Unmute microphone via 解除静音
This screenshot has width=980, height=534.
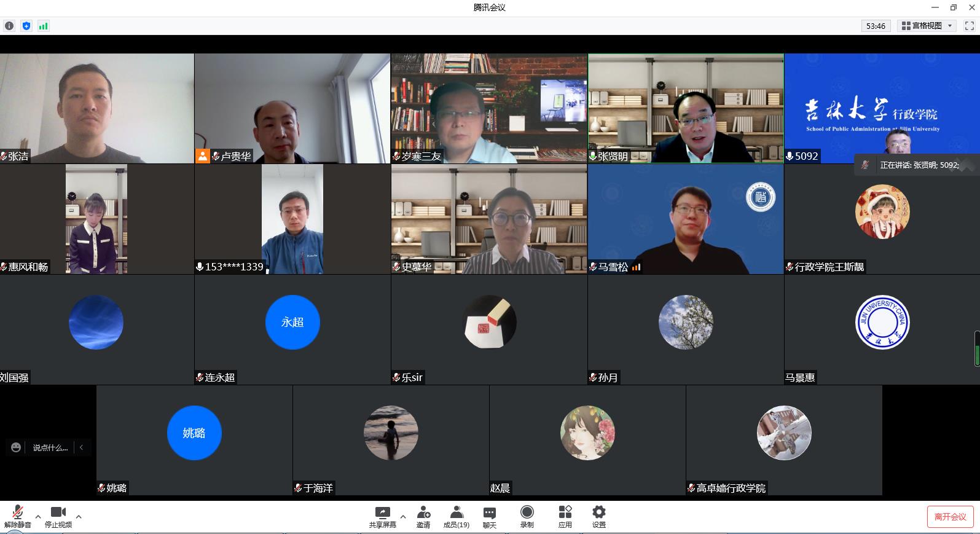tap(17, 517)
